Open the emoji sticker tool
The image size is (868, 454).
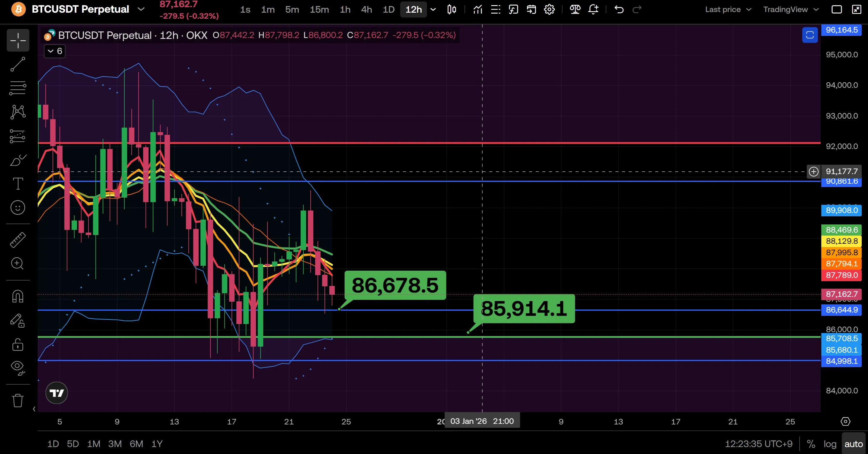pyautogui.click(x=18, y=208)
